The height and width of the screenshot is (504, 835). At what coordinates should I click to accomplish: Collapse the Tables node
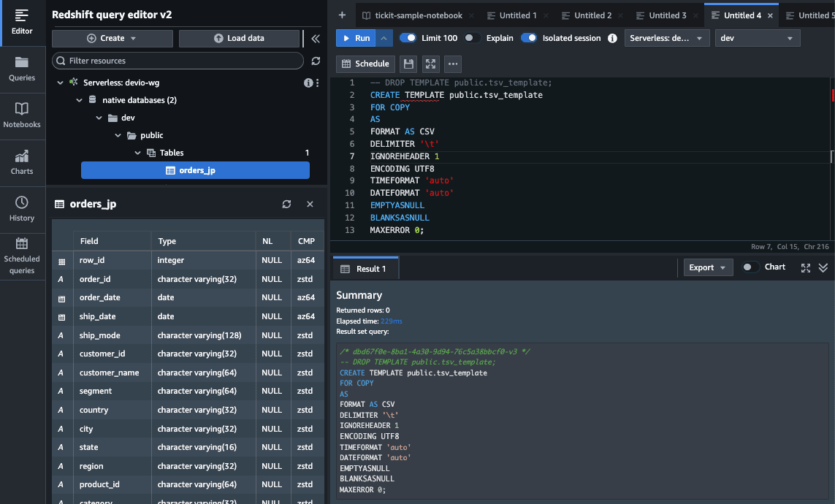pos(138,153)
